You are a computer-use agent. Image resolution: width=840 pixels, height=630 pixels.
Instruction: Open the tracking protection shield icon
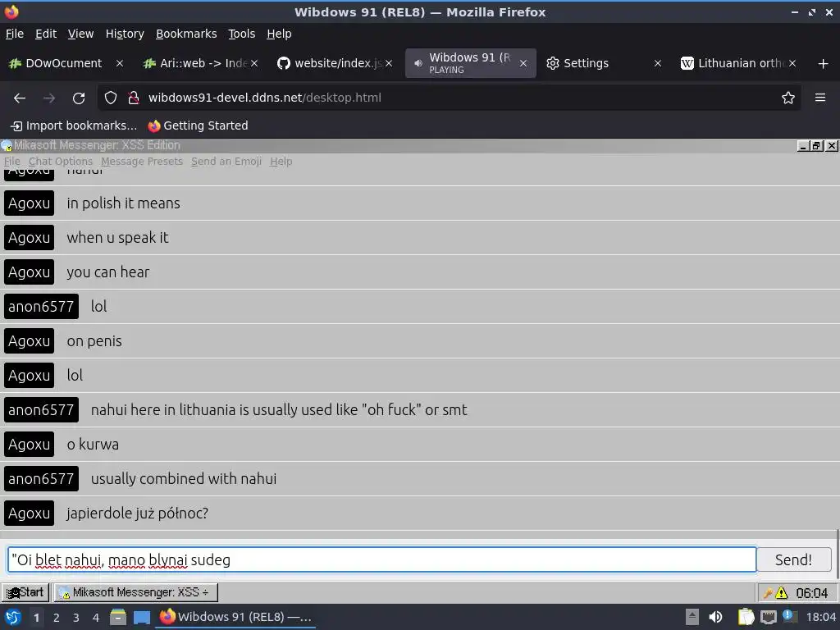tap(111, 98)
